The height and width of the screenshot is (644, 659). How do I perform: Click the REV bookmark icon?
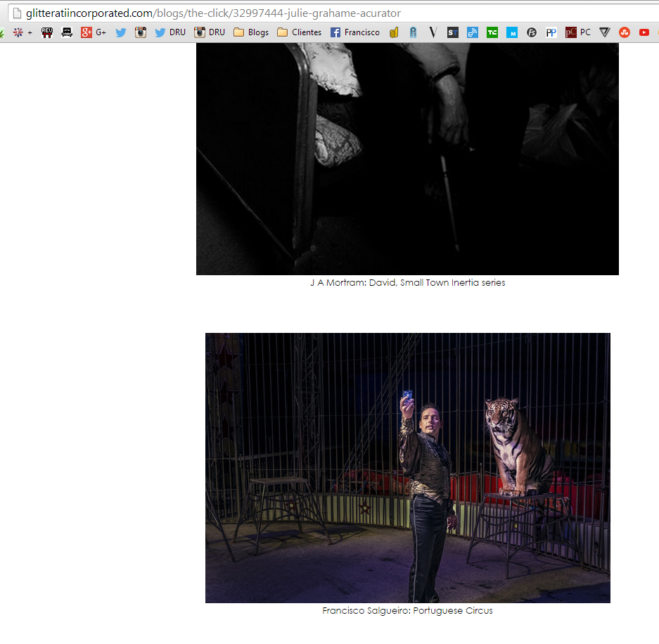pos(47,32)
